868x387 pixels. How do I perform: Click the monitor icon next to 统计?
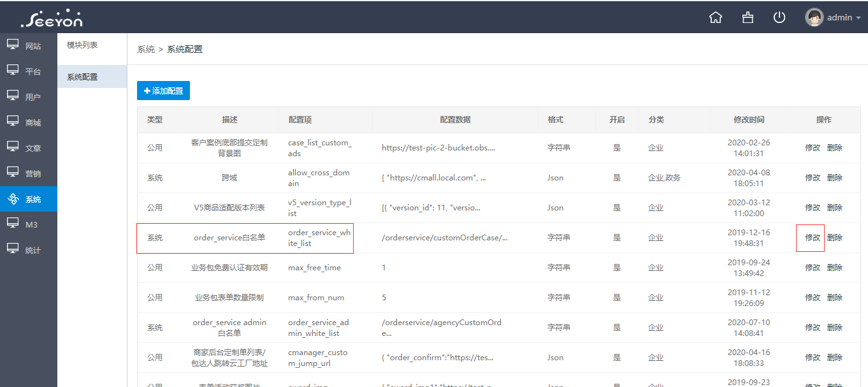coord(13,249)
